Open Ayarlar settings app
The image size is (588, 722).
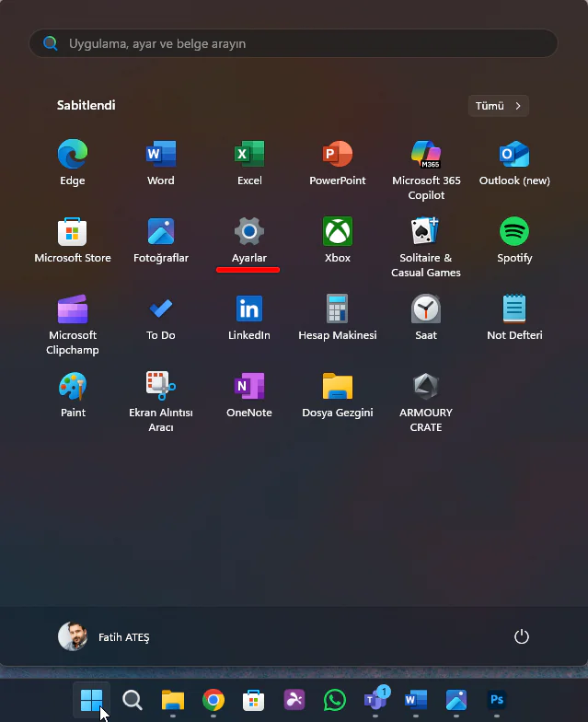tap(248, 240)
